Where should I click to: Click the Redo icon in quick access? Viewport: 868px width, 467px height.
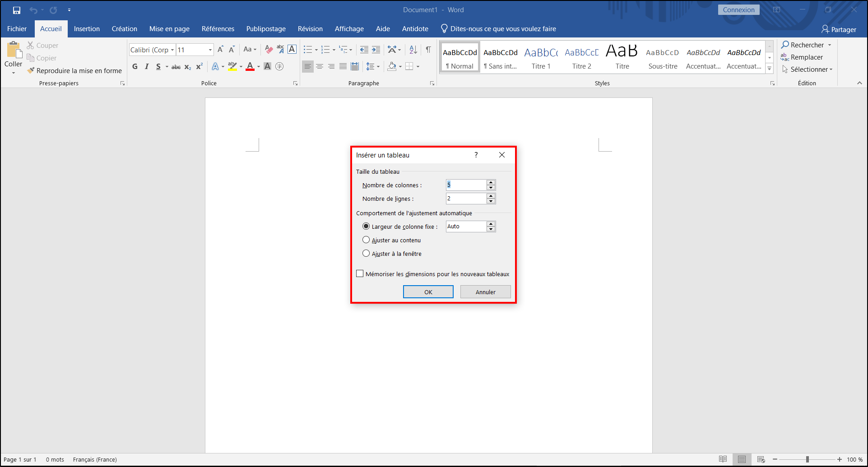coord(53,10)
